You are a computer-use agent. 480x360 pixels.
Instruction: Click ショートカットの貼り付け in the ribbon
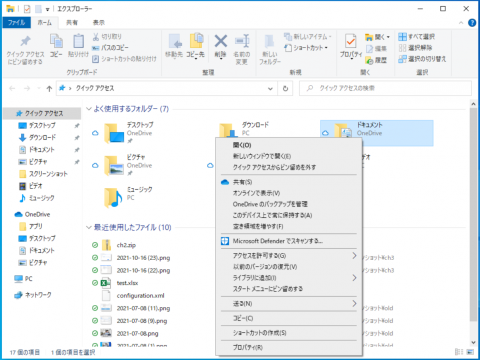tap(124, 59)
